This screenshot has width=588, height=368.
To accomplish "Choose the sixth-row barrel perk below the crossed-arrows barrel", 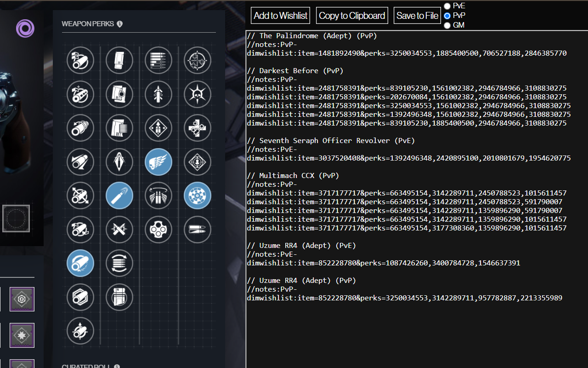I will (80, 230).
